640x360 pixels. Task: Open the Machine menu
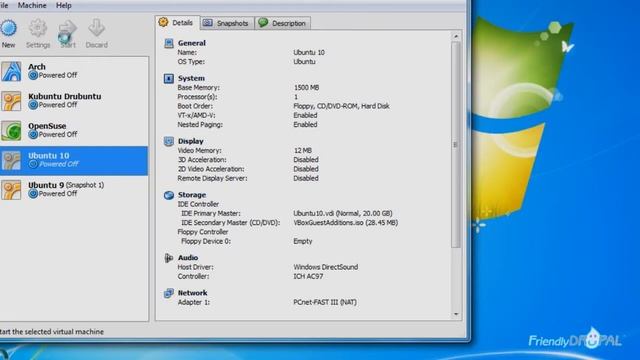coord(32,5)
